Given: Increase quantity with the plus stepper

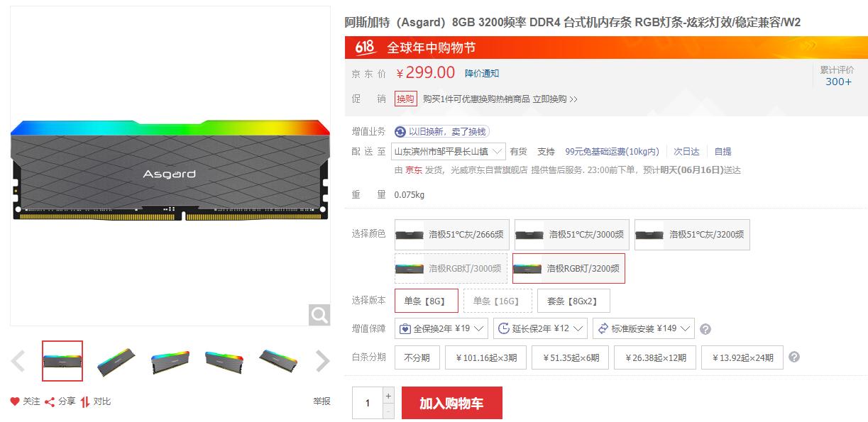Looking at the screenshot, I should point(388,396).
